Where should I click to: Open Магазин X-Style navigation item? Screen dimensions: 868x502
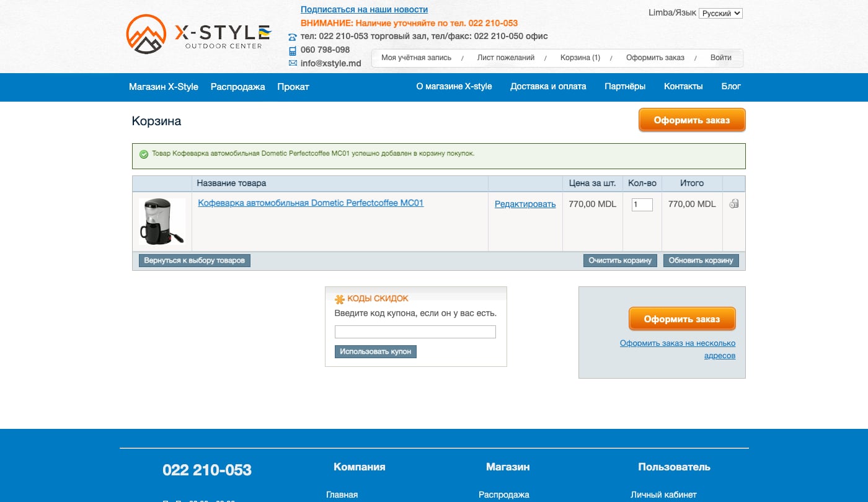(164, 87)
